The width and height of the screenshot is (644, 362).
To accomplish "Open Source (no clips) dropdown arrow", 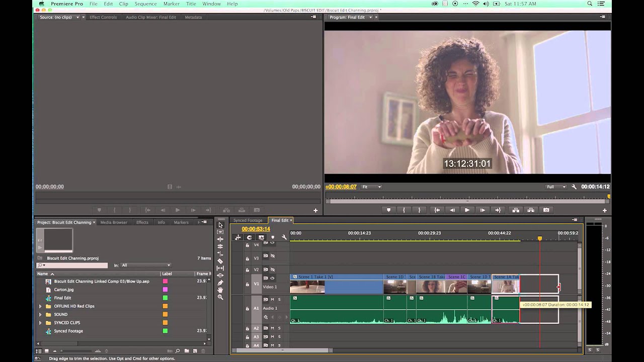I will tap(77, 17).
